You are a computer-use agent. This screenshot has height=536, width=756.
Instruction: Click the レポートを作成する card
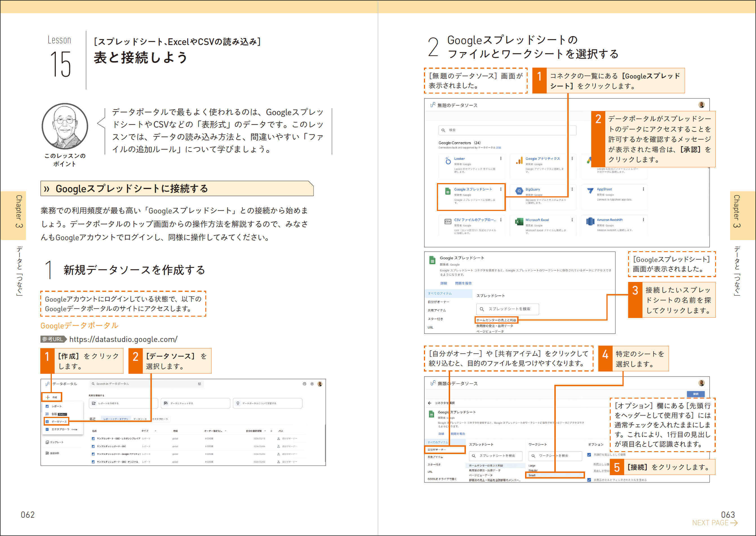pyautogui.click(x=123, y=403)
